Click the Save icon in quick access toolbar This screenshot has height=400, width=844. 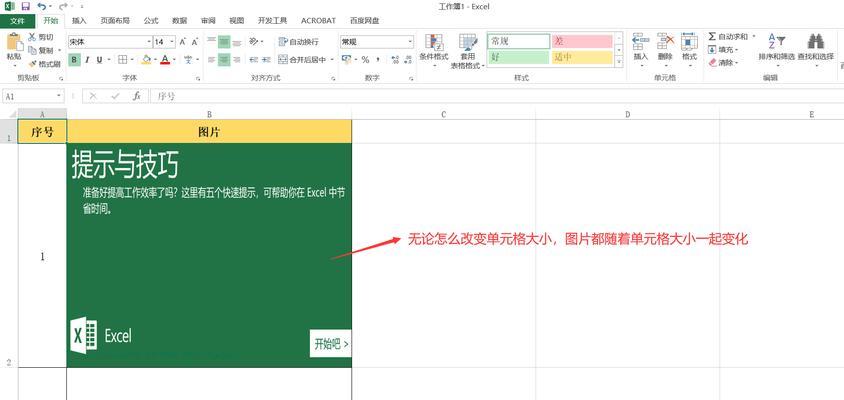click(25, 6)
